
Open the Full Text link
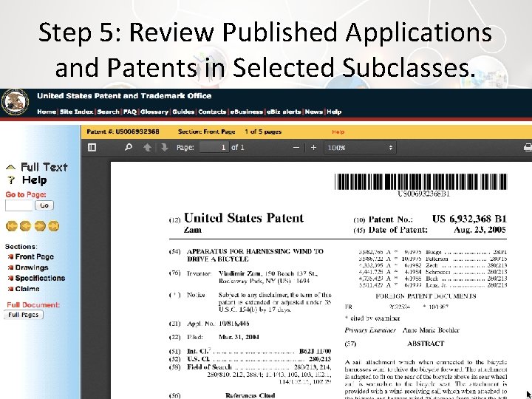tap(44, 167)
